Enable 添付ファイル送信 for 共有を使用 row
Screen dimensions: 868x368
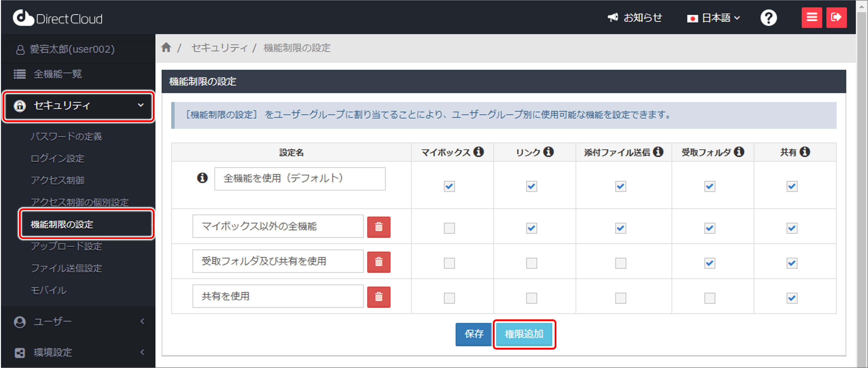tap(620, 298)
